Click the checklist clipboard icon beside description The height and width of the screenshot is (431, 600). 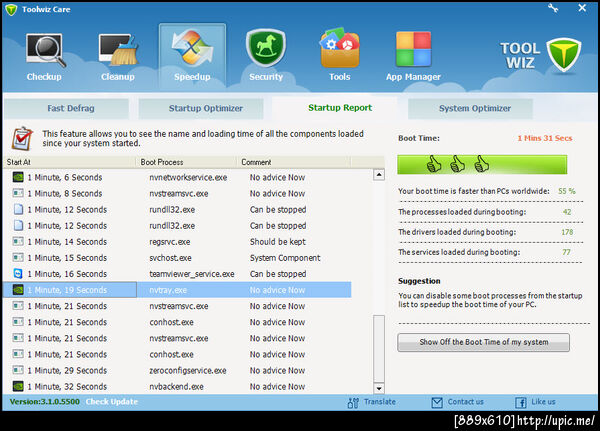pyautogui.click(x=22, y=139)
